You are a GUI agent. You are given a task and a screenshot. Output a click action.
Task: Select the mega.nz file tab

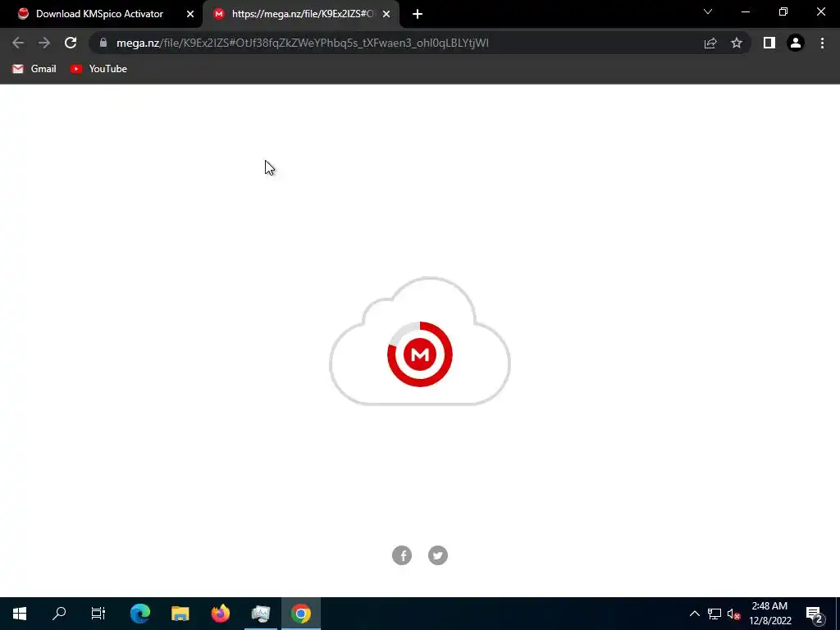click(x=301, y=14)
